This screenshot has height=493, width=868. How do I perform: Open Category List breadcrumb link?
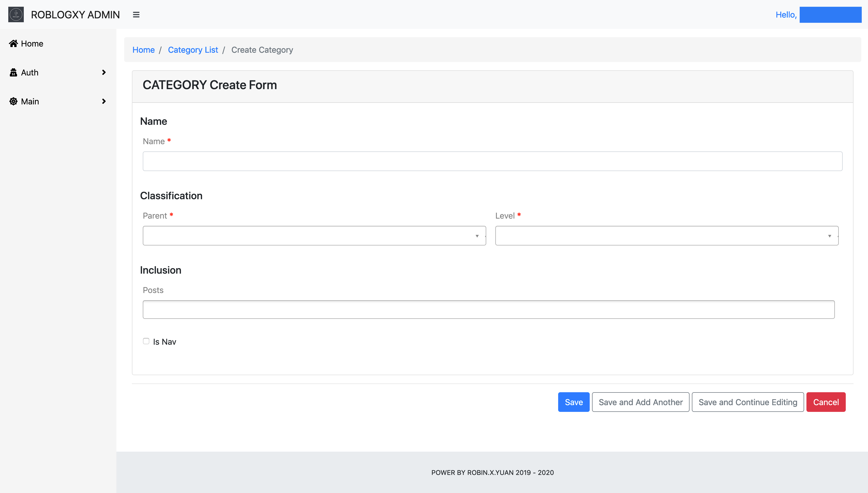click(x=193, y=50)
